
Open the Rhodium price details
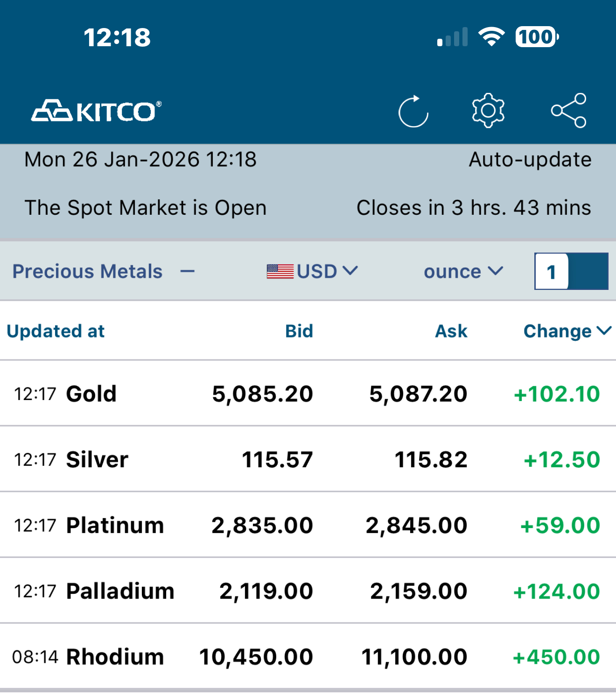coord(115,657)
